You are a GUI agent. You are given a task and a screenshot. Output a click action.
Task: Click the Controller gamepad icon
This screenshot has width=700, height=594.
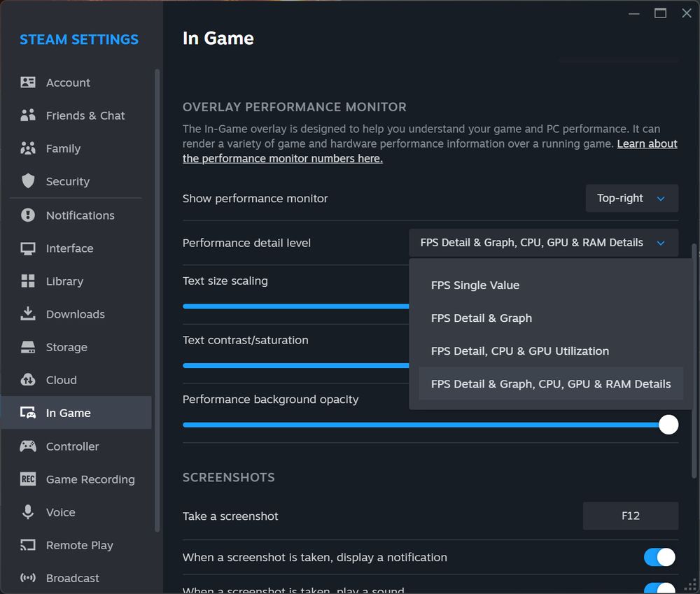pyautogui.click(x=28, y=446)
